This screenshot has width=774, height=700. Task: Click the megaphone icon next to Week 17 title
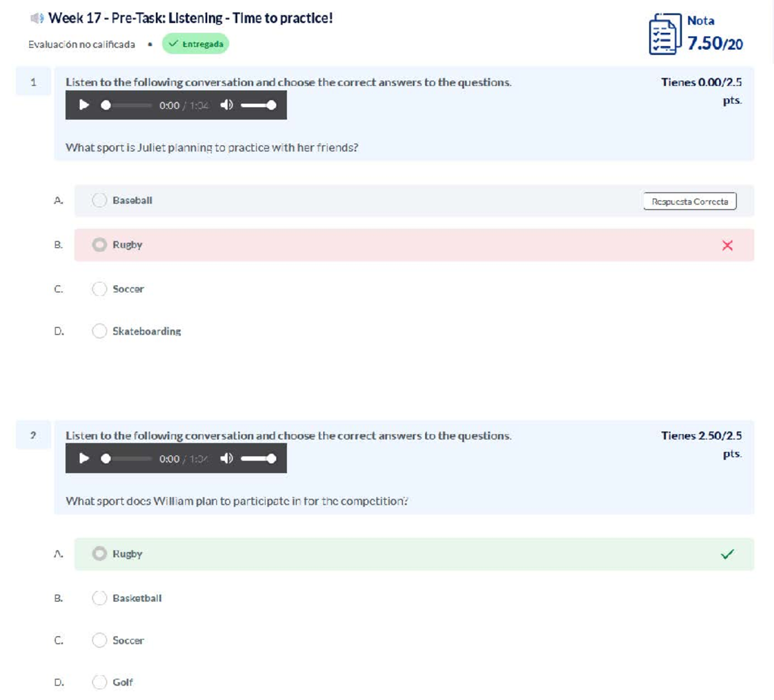tap(37, 18)
